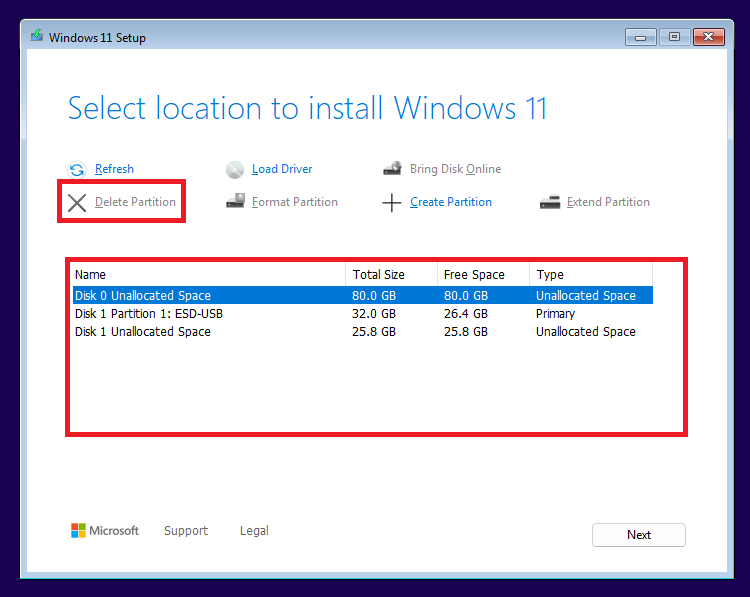The height and width of the screenshot is (597, 750).
Task: Click the Refresh circular arrows icon
Action: click(77, 169)
